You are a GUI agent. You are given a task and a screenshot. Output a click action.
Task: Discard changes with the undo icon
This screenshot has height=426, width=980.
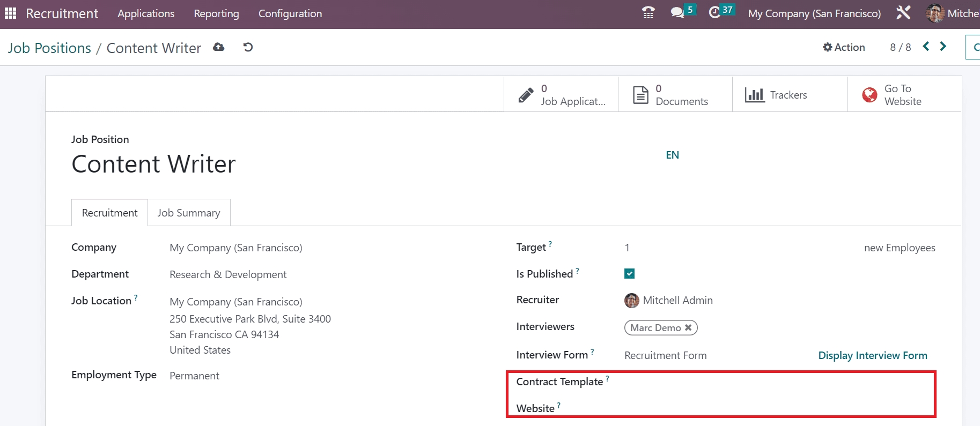pyautogui.click(x=248, y=47)
